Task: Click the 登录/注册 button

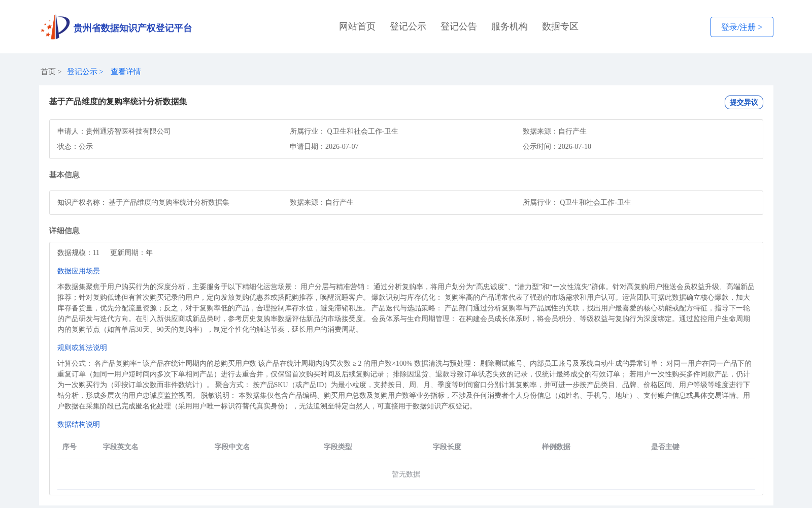Action: [741, 27]
